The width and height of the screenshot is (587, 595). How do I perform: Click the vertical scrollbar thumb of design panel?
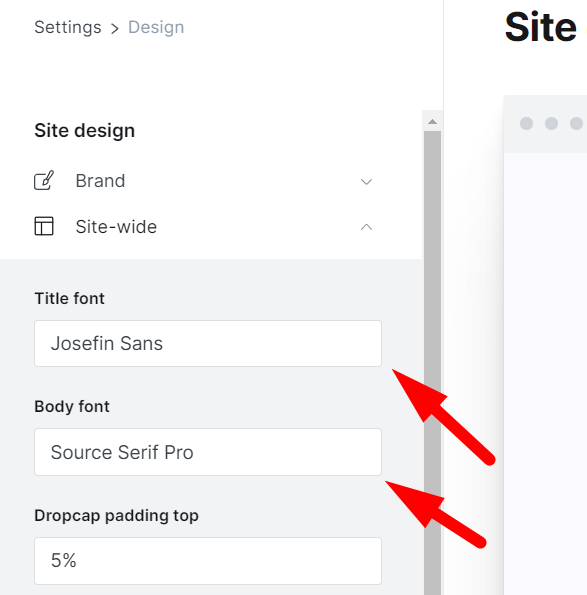point(432,363)
